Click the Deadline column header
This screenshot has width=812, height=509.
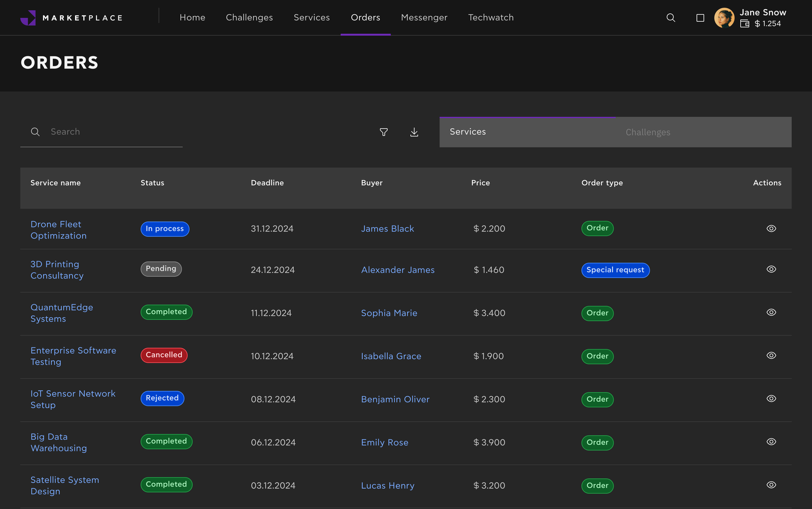click(267, 183)
